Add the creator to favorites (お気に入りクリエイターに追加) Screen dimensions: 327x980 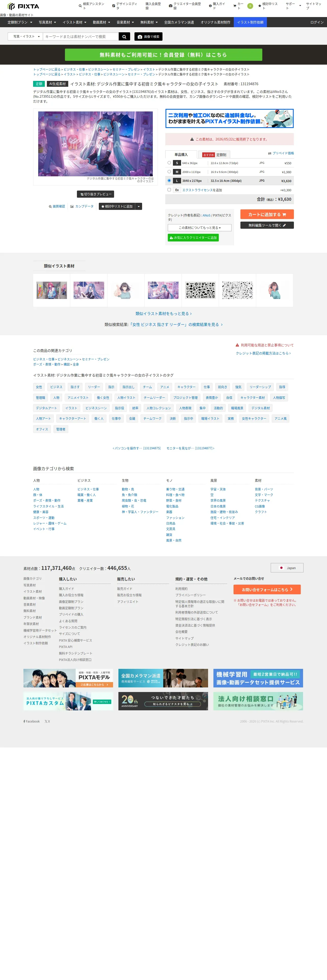click(193, 237)
